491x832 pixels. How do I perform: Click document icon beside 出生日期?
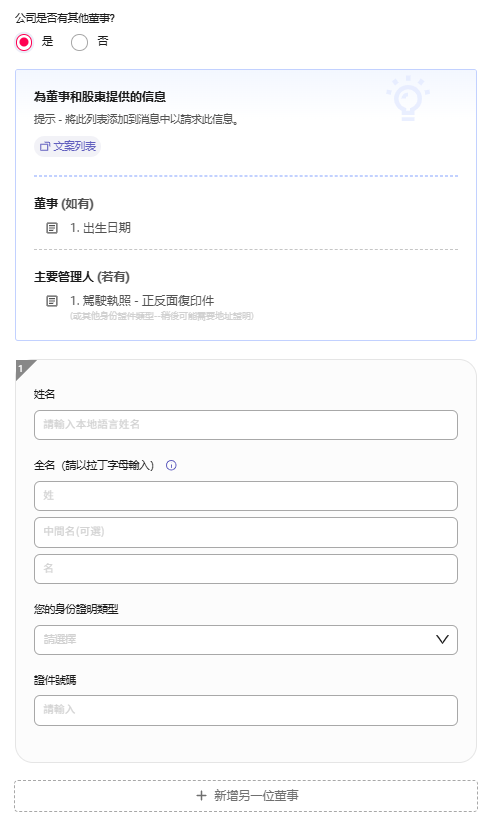(x=52, y=228)
